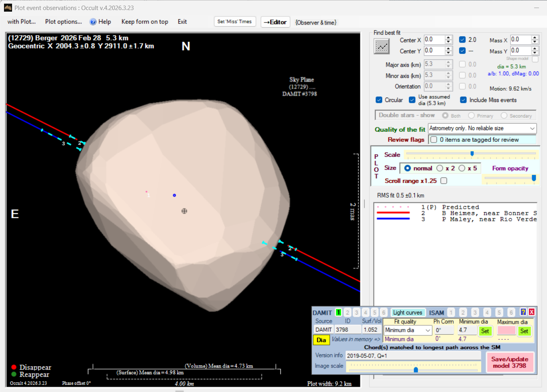547x392 pixels.
Task: Open the blue Help question-mark icon
Action: pos(93,22)
